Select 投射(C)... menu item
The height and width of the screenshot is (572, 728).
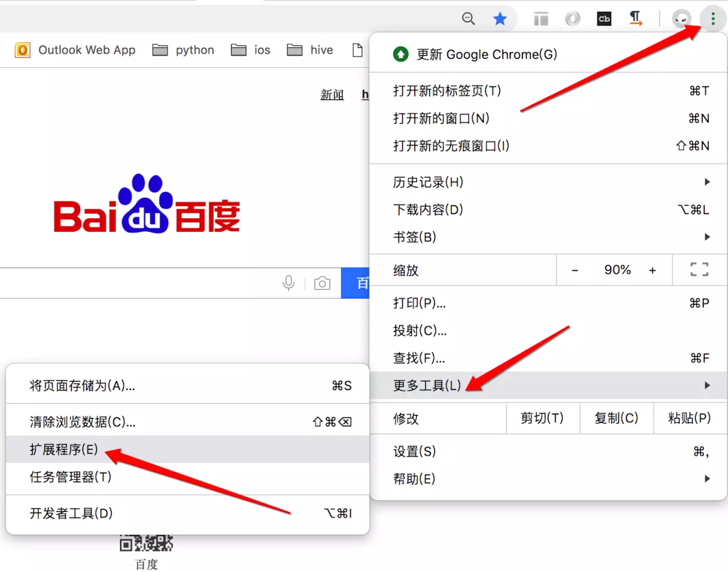[548, 331]
